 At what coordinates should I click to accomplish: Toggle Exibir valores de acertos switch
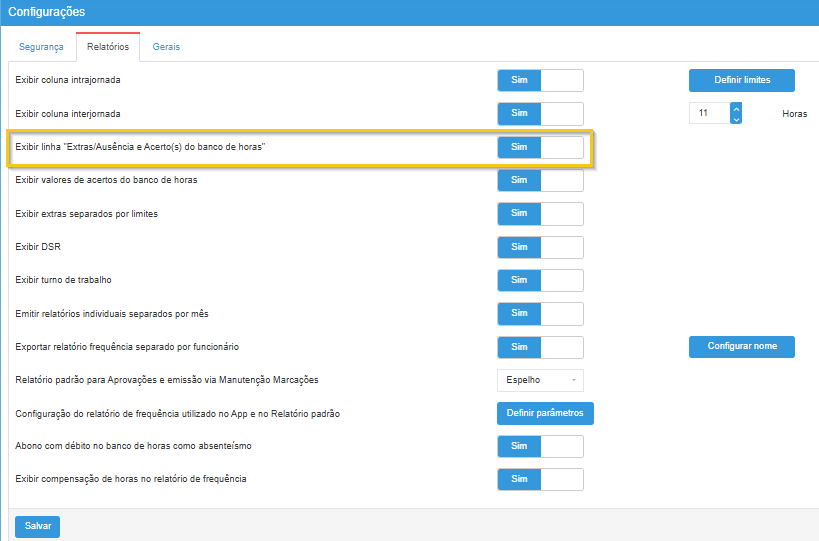click(x=540, y=180)
